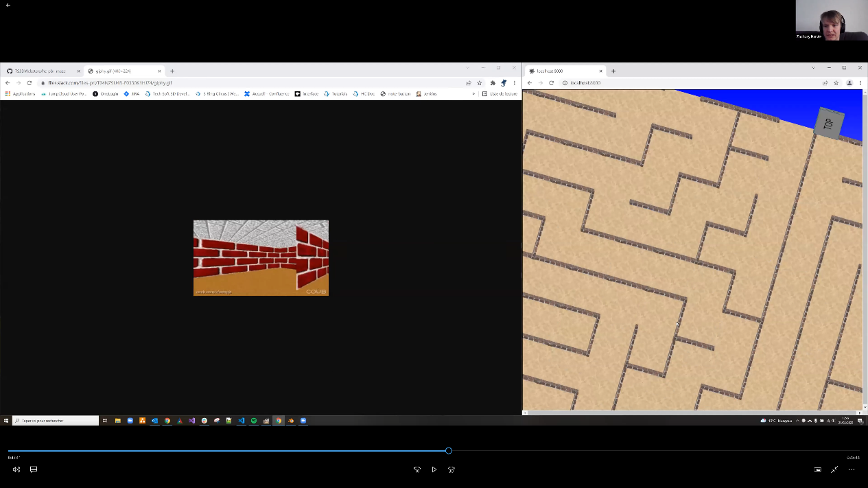The height and width of the screenshot is (488, 868).
Task: Click the TOP face of the navigation cube
Action: [x=828, y=124]
